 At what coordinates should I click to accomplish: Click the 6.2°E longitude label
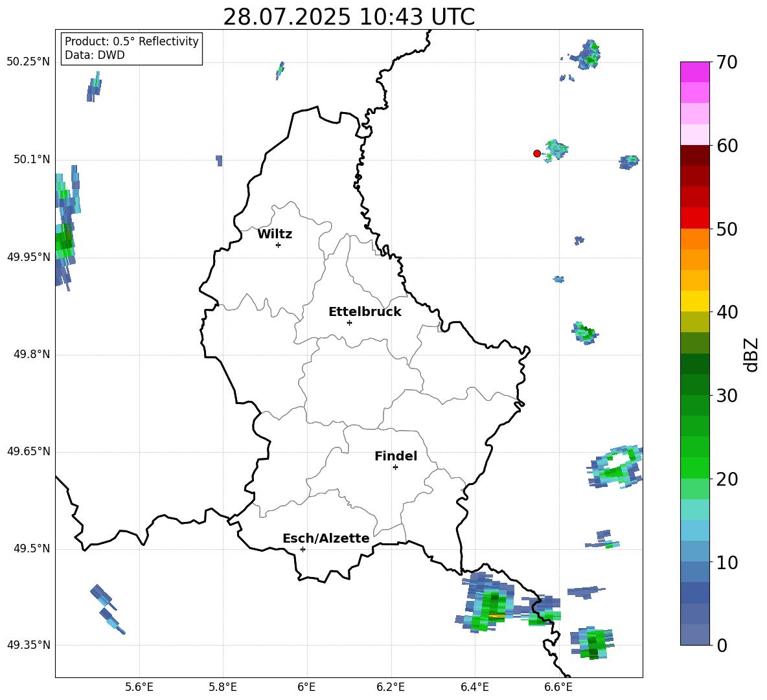click(x=391, y=687)
